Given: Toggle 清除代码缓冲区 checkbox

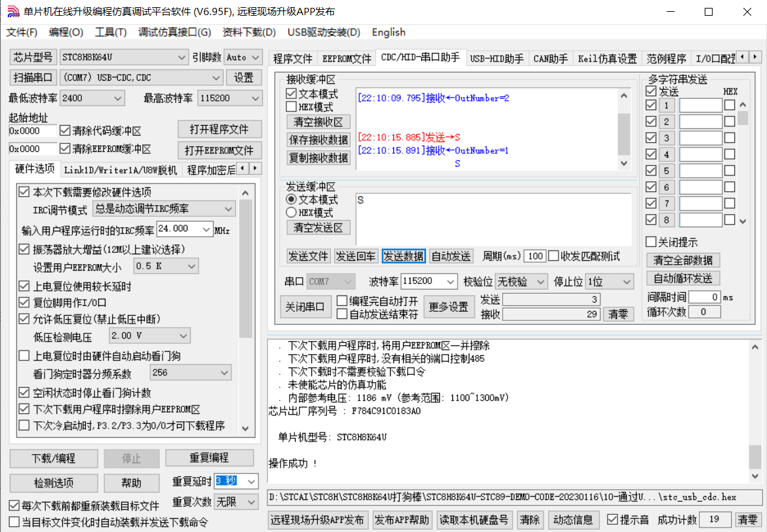Looking at the screenshot, I should tap(65, 130).
